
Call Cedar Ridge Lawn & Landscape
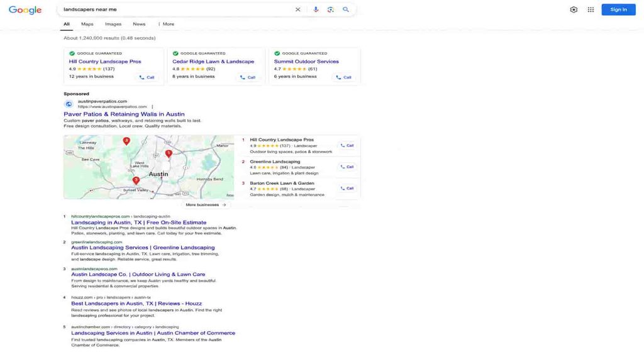pos(248,77)
